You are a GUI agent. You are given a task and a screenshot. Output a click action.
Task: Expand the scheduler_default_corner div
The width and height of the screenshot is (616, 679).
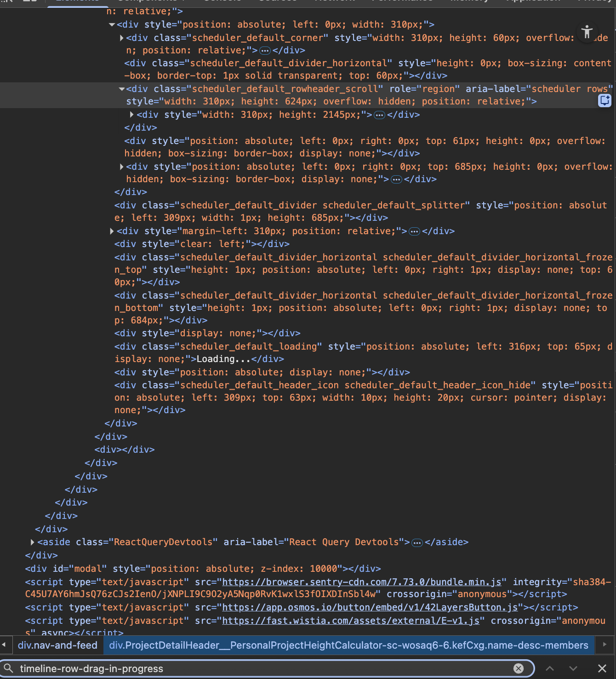[x=121, y=38]
